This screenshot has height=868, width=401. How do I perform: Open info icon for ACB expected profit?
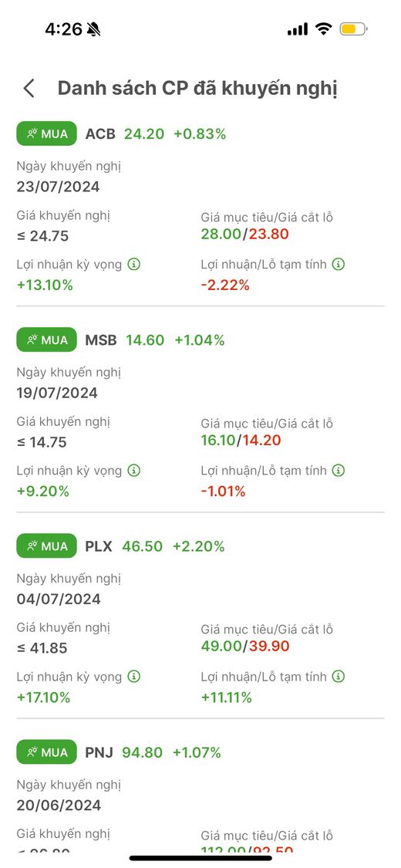134,264
